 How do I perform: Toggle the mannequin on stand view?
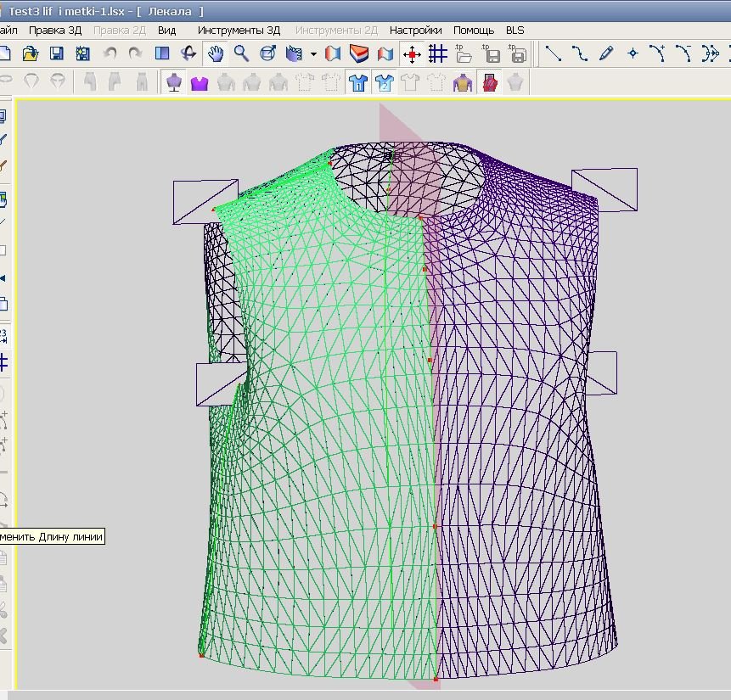(x=174, y=82)
